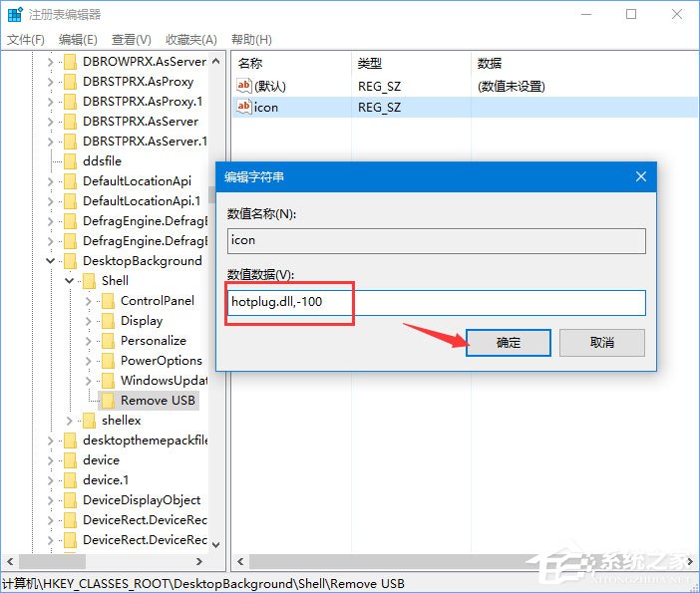This screenshot has width=700, height=593.
Task: Select the desktopthemepackfile key label
Action: (x=146, y=441)
